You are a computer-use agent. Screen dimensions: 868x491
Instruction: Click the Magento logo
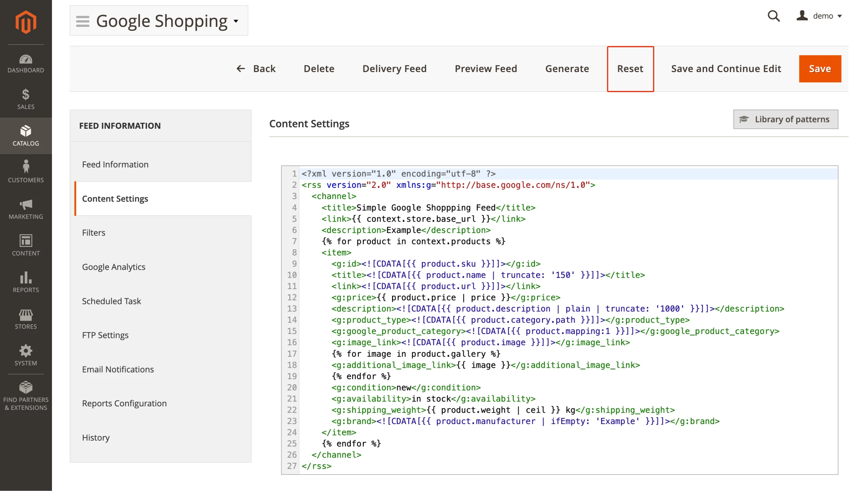26,22
